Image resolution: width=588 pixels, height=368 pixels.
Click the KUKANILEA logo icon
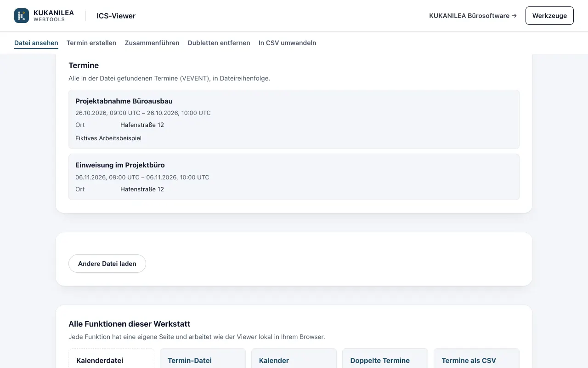[22, 16]
